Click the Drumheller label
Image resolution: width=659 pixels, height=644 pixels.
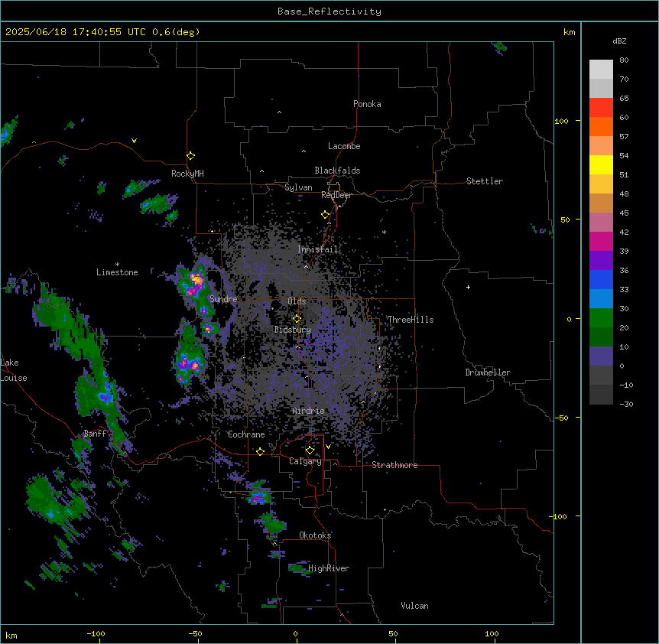coord(488,372)
